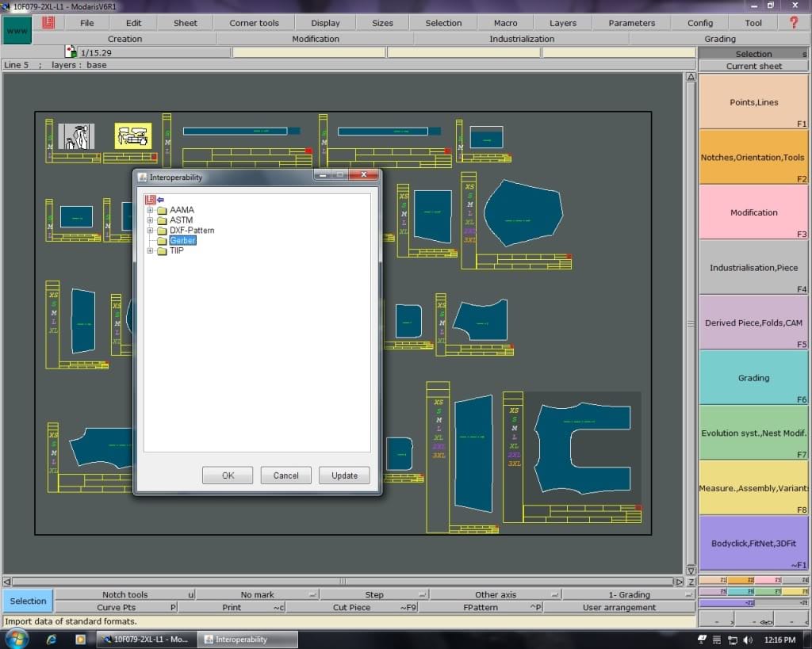Click the network tray icon
Screen dimensions: 812x649
click(733, 640)
